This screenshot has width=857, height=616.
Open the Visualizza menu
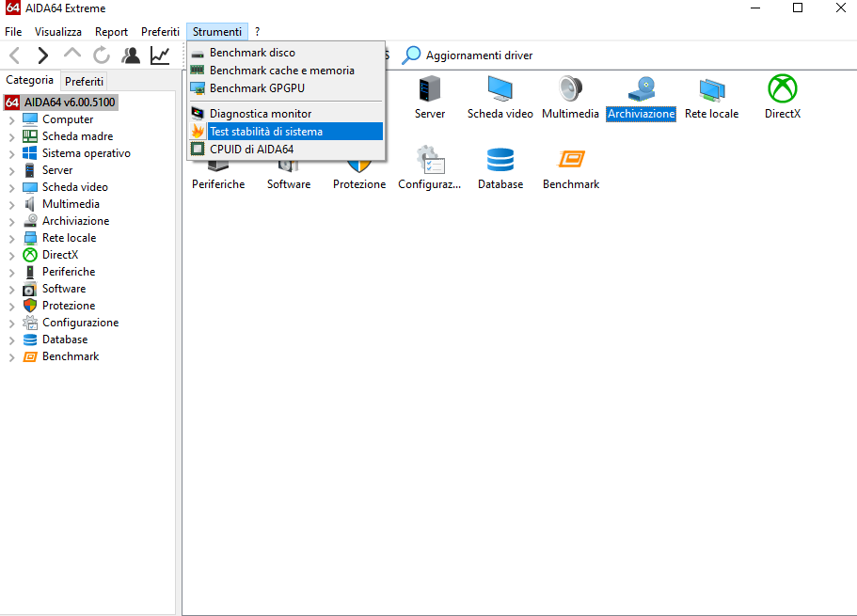tap(58, 32)
